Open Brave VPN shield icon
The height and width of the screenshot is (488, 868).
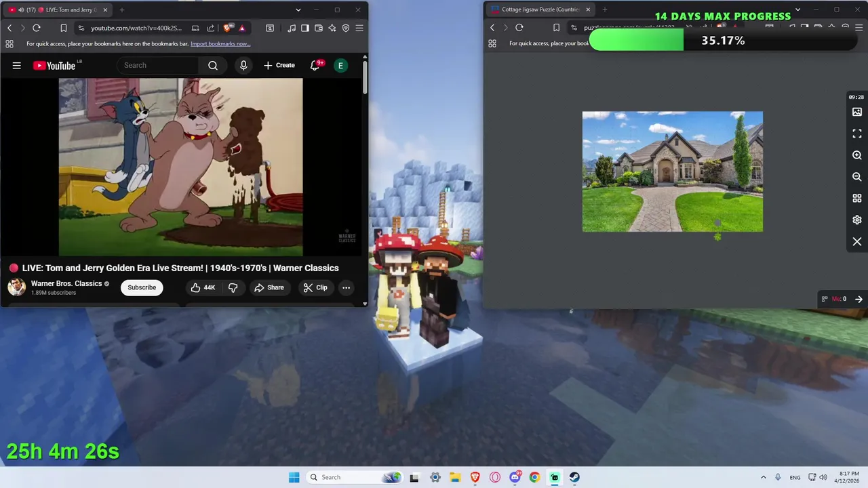346,28
